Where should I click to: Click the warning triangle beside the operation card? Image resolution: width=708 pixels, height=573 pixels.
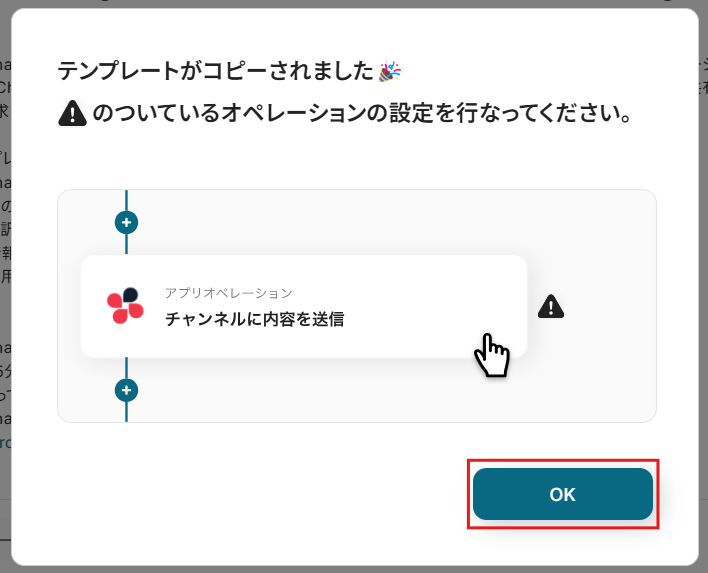(551, 307)
